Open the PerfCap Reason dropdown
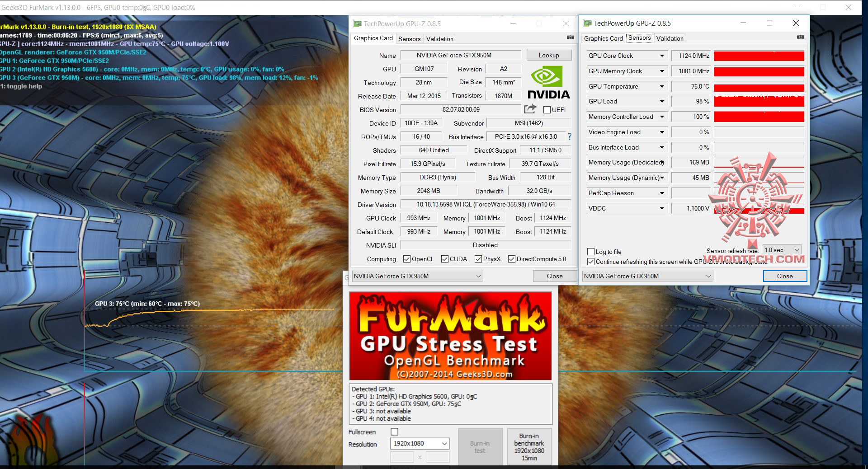Image resolution: width=868 pixels, height=469 pixels. click(x=662, y=193)
